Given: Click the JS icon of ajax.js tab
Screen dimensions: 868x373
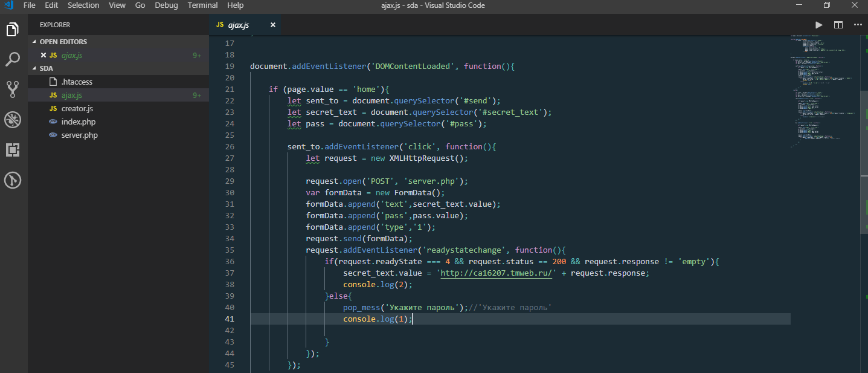Looking at the screenshot, I should [220, 25].
